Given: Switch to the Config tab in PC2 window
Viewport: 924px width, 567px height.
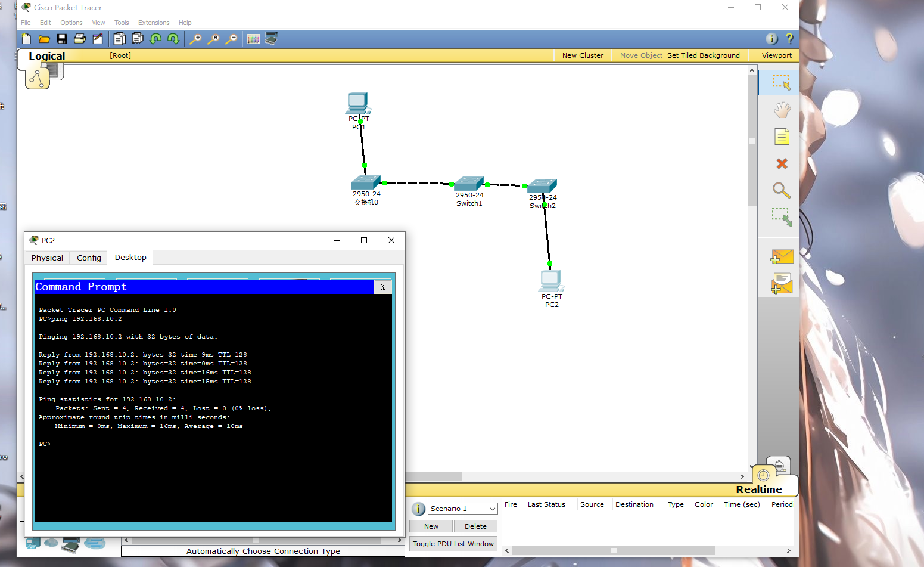Looking at the screenshot, I should [x=89, y=258].
